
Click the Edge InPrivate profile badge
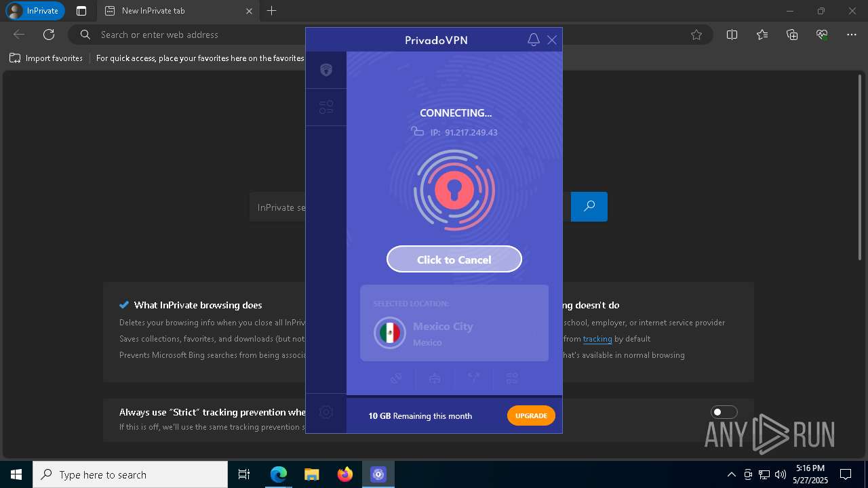pos(35,11)
